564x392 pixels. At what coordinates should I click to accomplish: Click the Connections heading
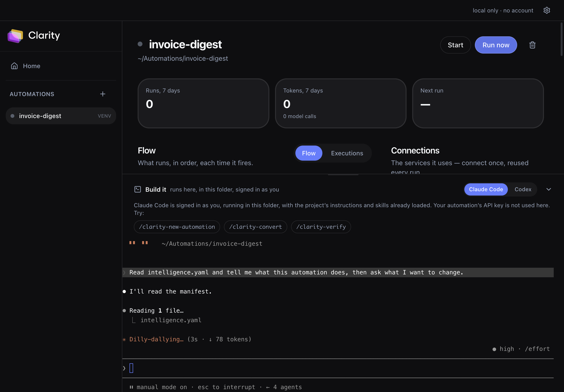pyautogui.click(x=415, y=151)
